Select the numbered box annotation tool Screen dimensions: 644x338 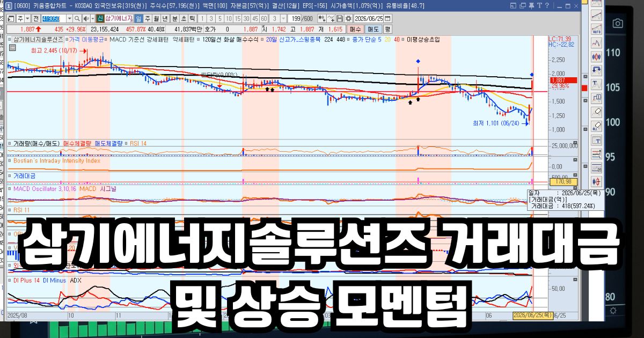(597, 98)
